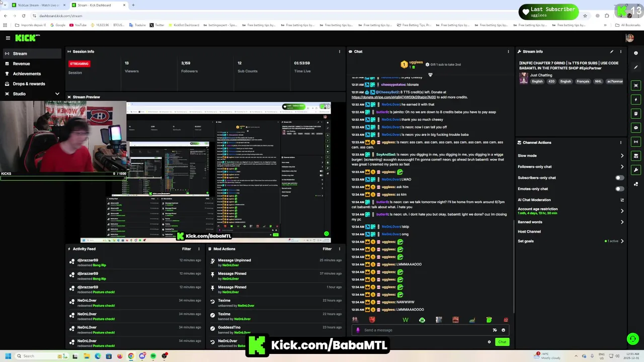Open Windows Start button in taskbar

coord(9,356)
